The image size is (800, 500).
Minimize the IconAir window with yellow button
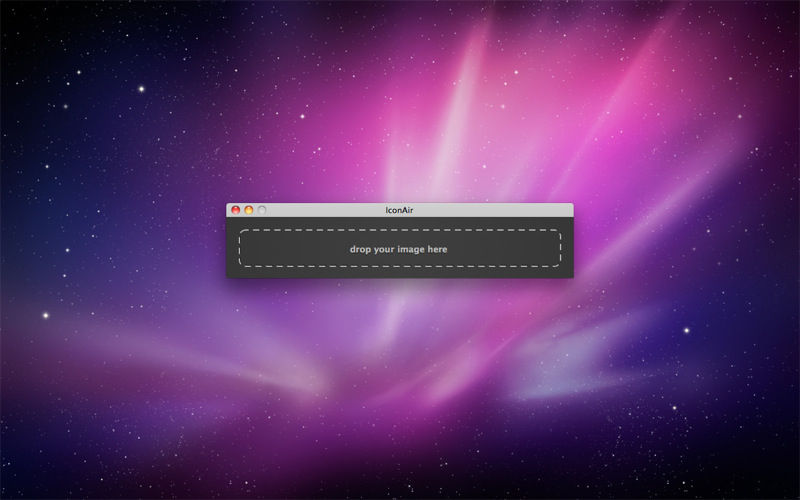(x=248, y=210)
